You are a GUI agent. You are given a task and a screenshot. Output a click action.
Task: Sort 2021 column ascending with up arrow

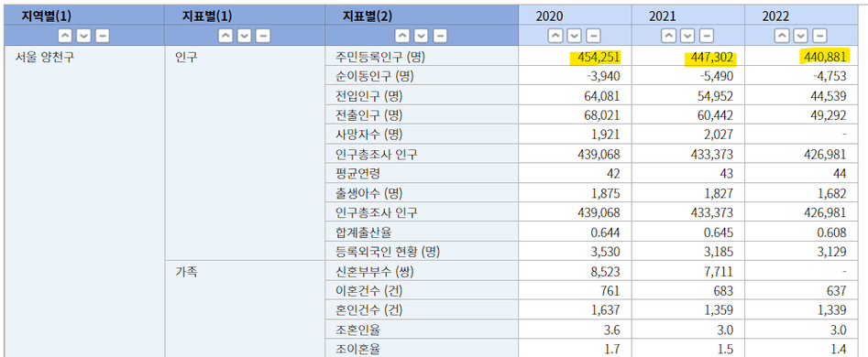[x=669, y=36]
